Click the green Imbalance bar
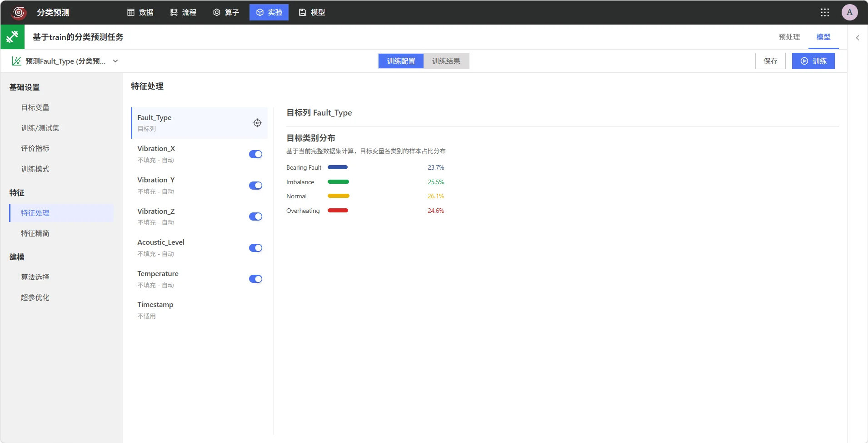Viewport: 868px width, 443px height. click(338, 182)
